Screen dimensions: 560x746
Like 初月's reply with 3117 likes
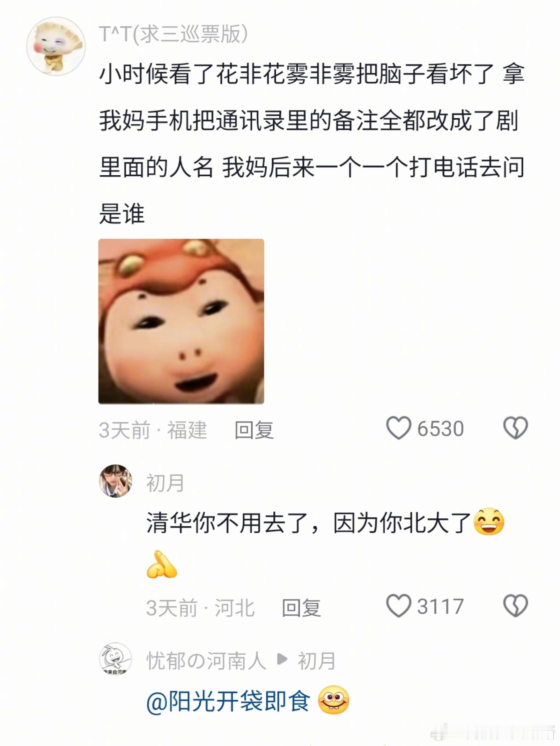coord(398,606)
